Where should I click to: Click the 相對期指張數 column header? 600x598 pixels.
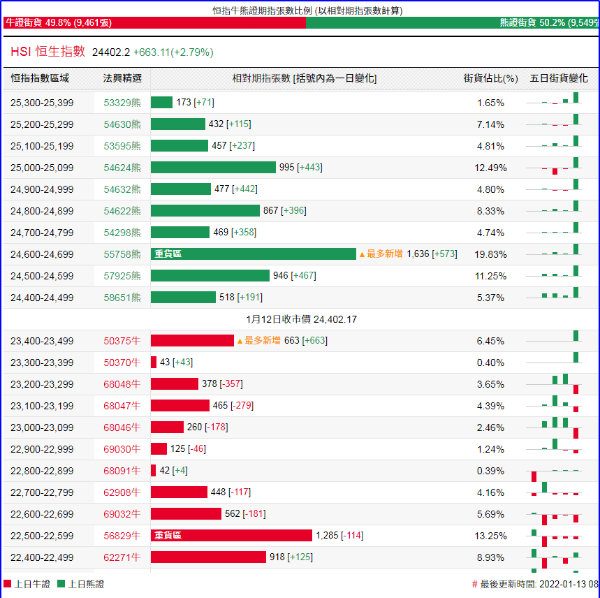click(x=305, y=78)
